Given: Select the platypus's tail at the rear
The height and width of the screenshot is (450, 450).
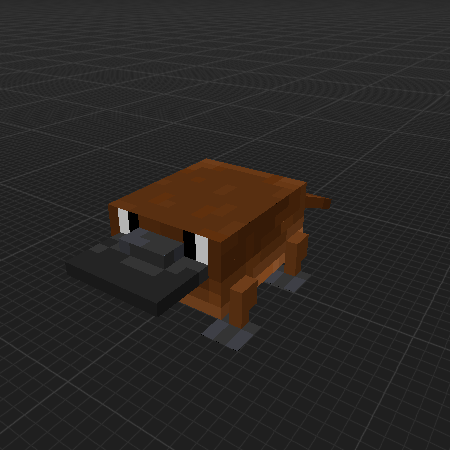Looking at the screenshot, I should pos(318,201).
